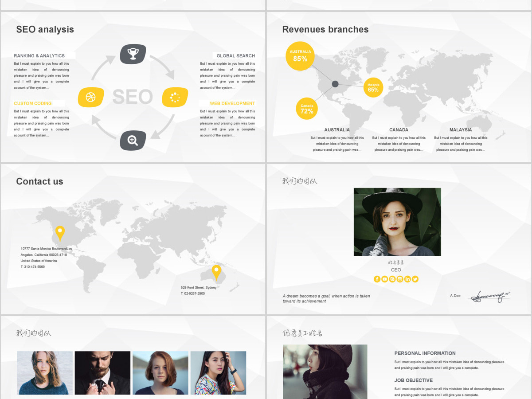Click the 'Angeles, California 90025-4718' line
The height and width of the screenshot is (399, 532).
click(43, 255)
